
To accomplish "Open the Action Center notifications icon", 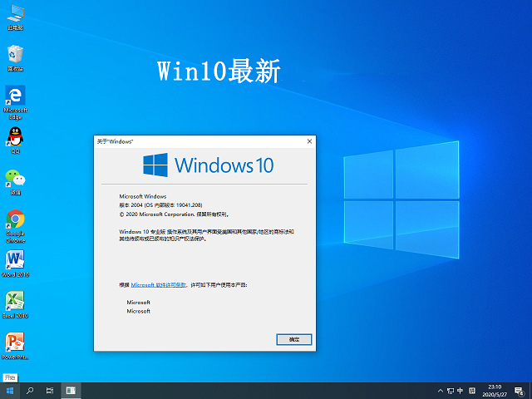I will pos(520,391).
